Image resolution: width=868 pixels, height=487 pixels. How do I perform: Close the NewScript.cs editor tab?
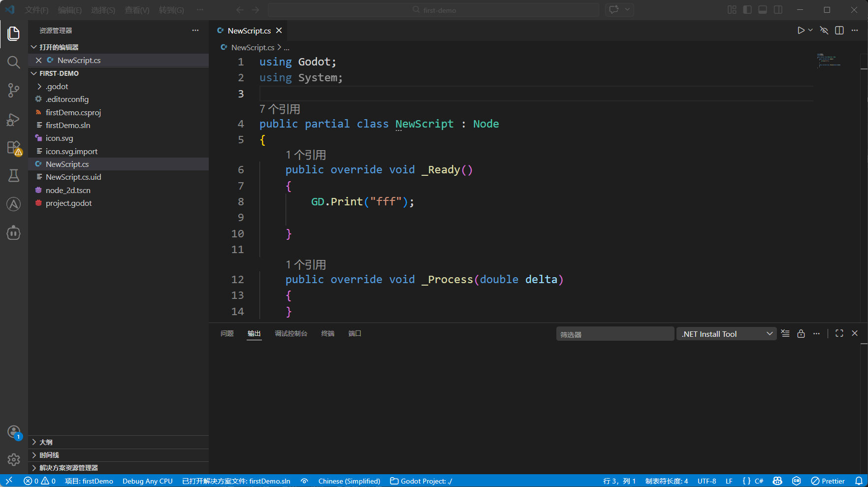tap(279, 31)
